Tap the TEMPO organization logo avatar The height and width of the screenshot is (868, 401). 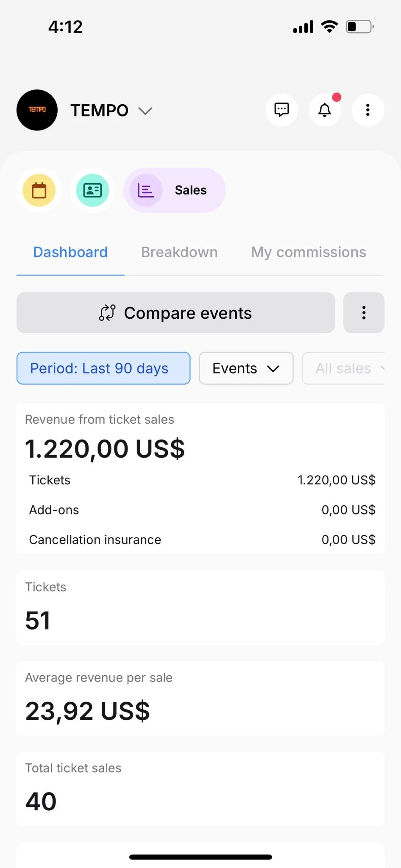[x=37, y=110]
